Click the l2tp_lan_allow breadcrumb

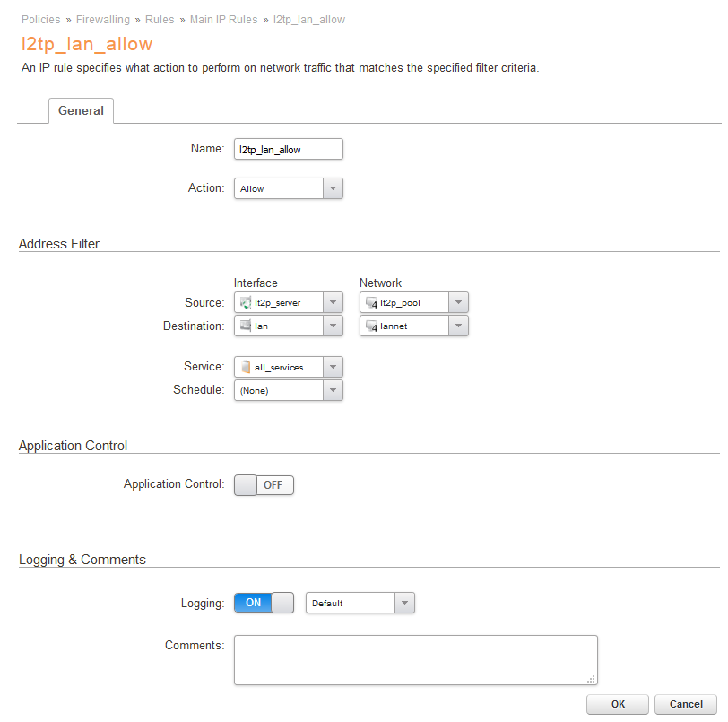[308, 20]
